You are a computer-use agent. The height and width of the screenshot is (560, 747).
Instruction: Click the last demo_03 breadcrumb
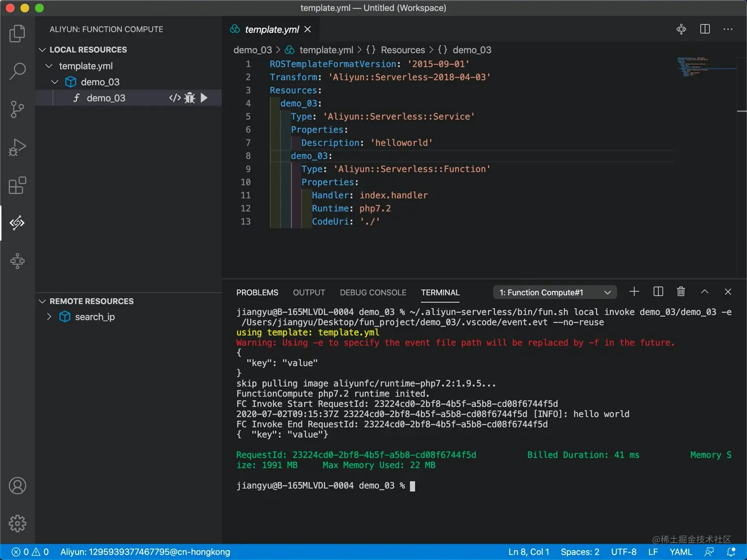coord(472,50)
